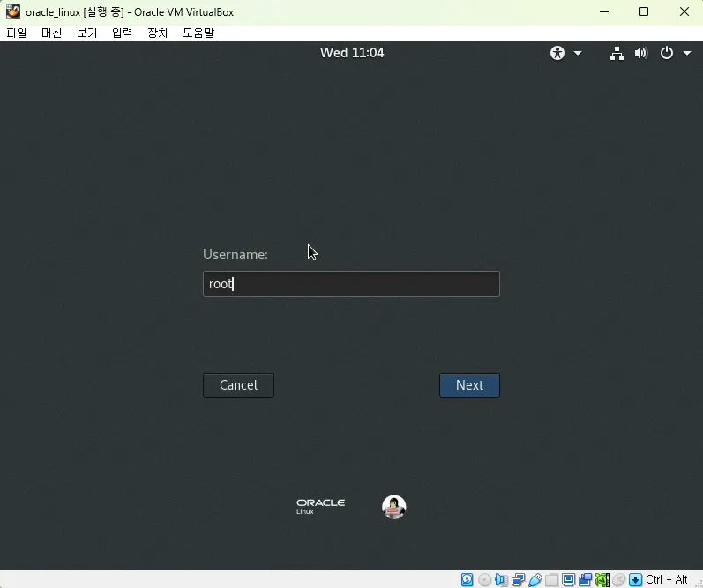Screen dimensions: 703x588
Task: Click the shared folders status icon
Action: [552, 579]
